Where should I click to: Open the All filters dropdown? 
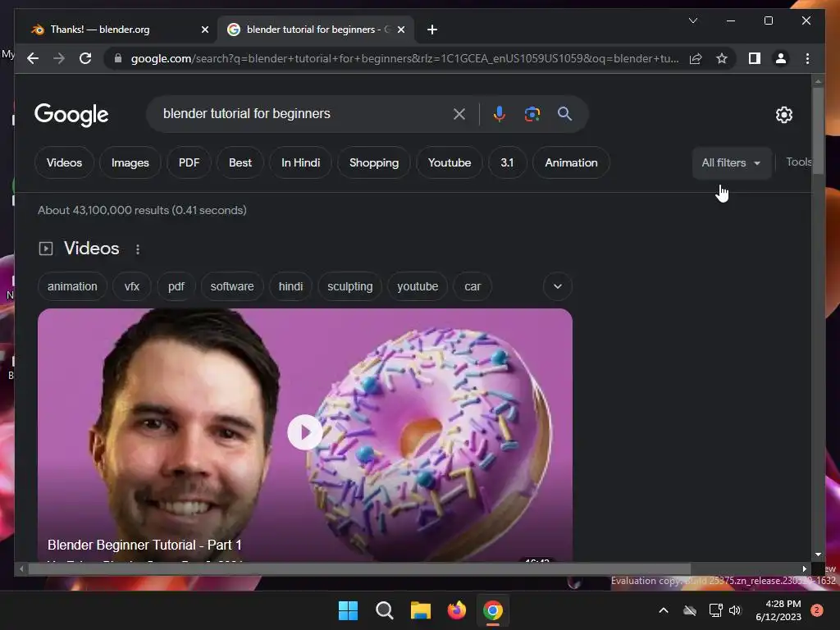731,162
